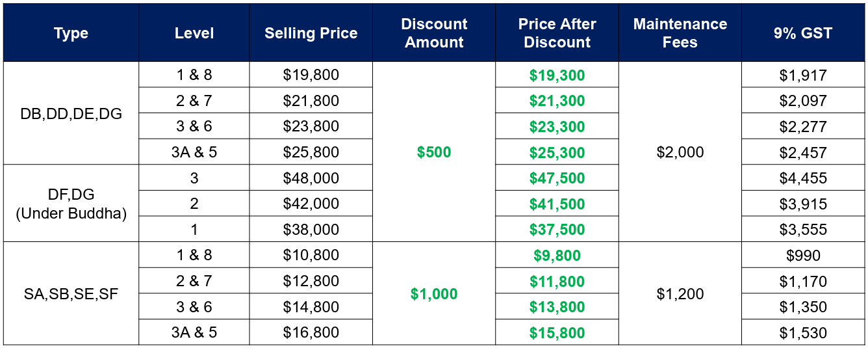Select the Price After Discount header
This screenshot has height=350, width=868.
pos(557,33)
